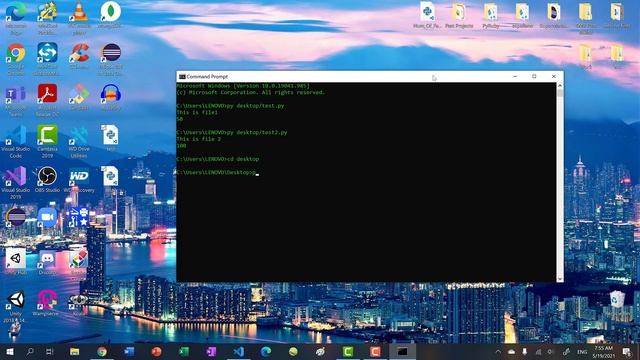Open the Past Projects desktop folder
Image resolution: width=640 pixels, height=360 pixels.
[x=459, y=16]
